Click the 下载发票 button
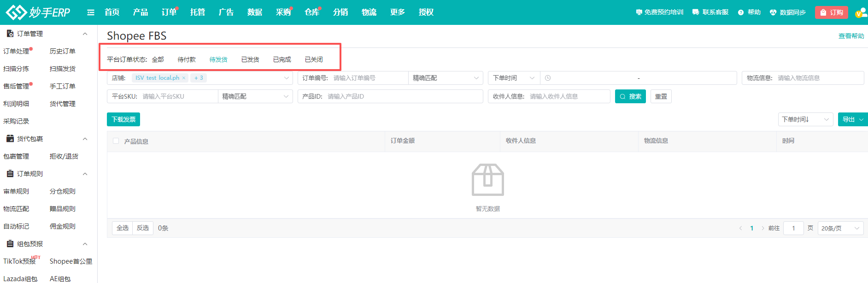Screen dimensions: 868x283 123,119
